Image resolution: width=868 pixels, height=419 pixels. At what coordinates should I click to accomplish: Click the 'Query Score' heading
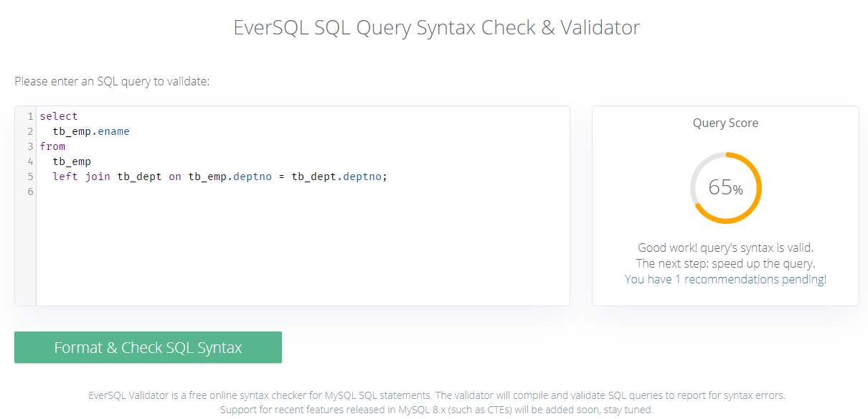pyautogui.click(x=725, y=123)
